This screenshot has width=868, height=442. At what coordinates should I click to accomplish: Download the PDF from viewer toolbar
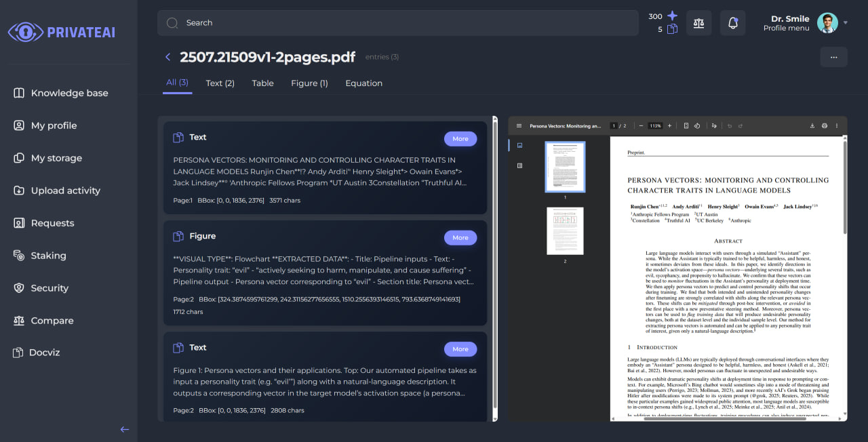click(x=812, y=125)
